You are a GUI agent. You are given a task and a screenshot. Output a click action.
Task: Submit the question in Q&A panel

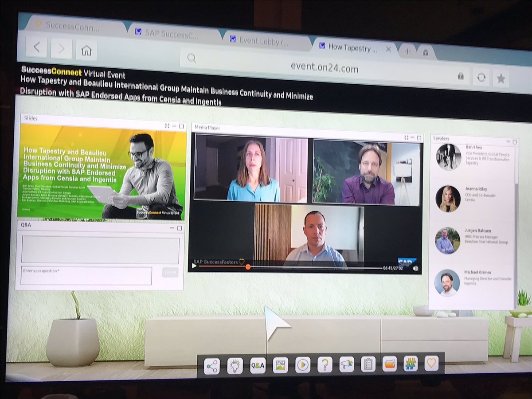pyautogui.click(x=169, y=272)
